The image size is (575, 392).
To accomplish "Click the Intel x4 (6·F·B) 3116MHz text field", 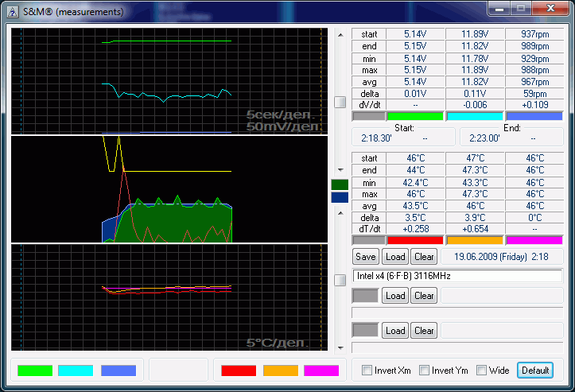I will click(x=457, y=276).
